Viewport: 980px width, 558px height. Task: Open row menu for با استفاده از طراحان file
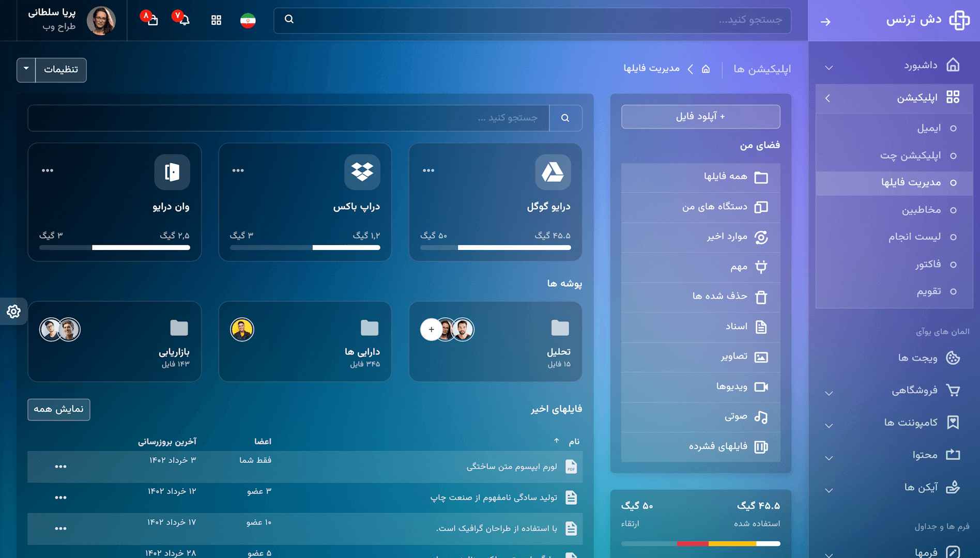click(60, 529)
